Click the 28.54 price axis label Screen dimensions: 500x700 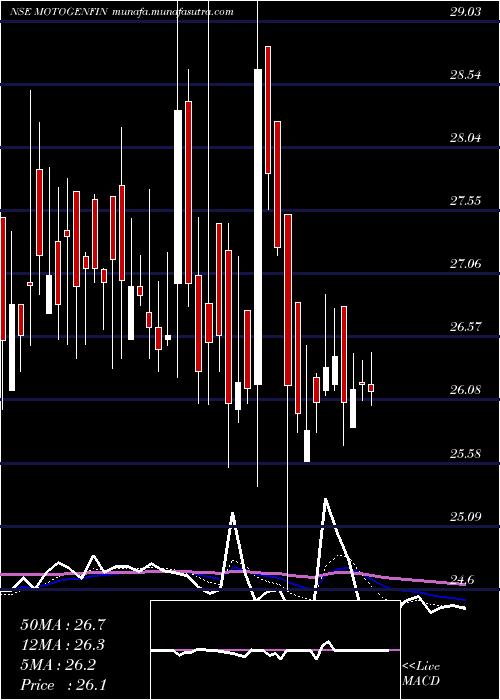click(465, 75)
